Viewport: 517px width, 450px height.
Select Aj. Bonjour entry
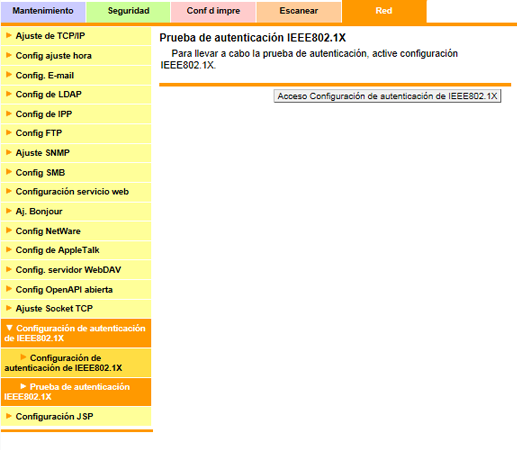click(x=76, y=211)
